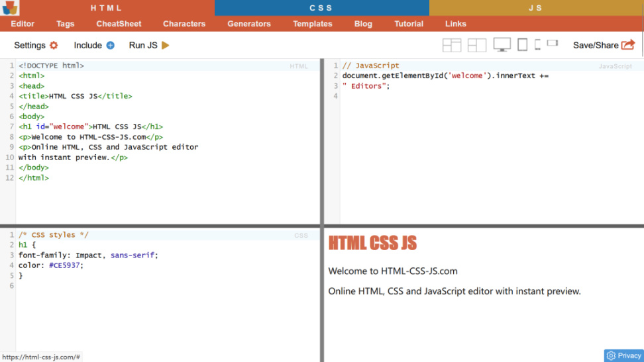Click the h1 id="welcome" line
Screen dimensions: 644x362
90,126
